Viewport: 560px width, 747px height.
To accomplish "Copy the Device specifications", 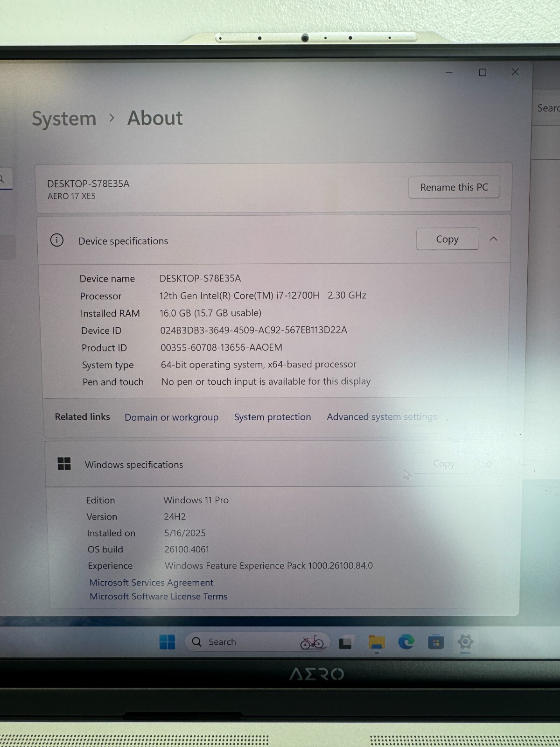I will pos(448,239).
